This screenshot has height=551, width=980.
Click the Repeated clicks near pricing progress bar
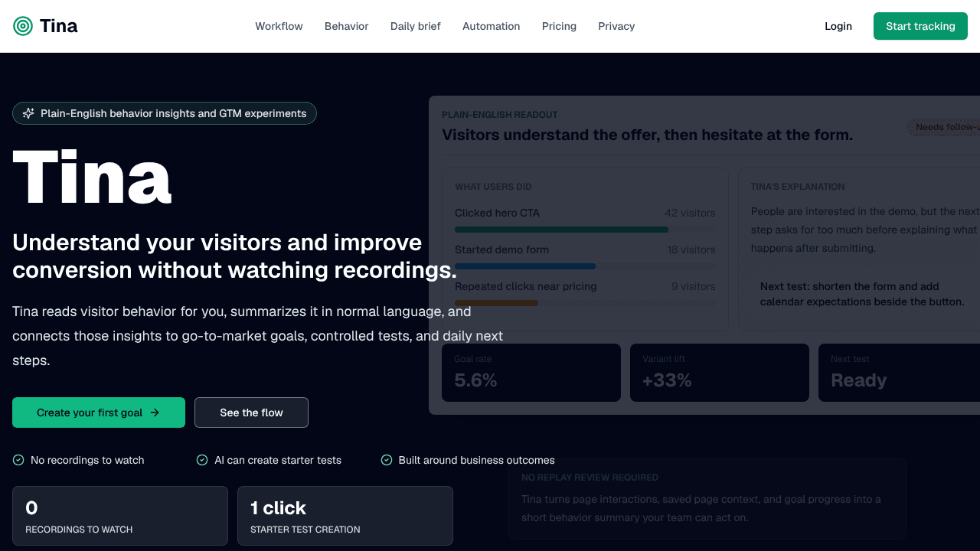click(585, 303)
